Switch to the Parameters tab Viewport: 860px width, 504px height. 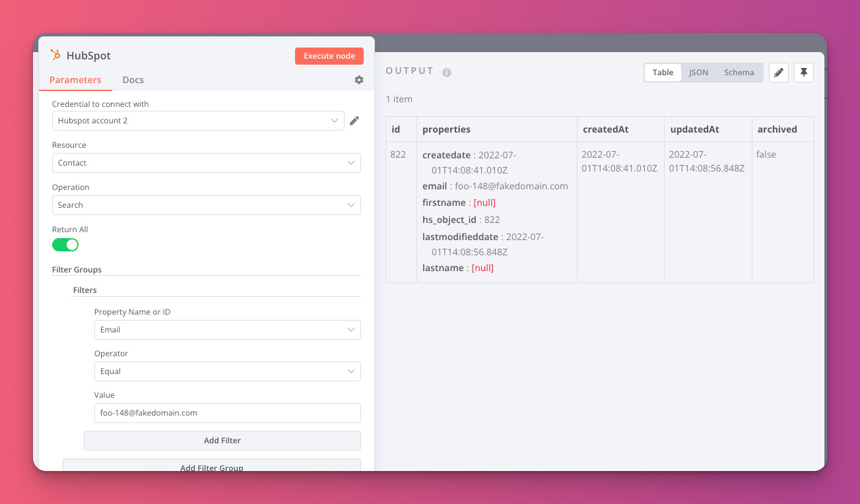point(75,80)
